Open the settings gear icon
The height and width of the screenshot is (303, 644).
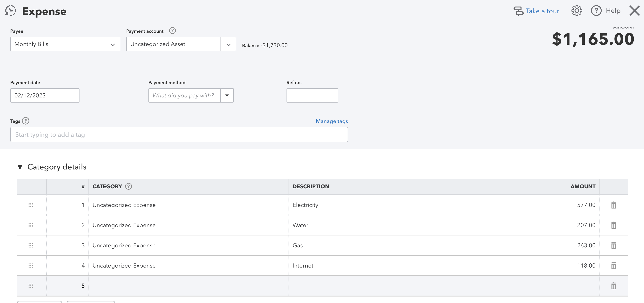pos(576,11)
